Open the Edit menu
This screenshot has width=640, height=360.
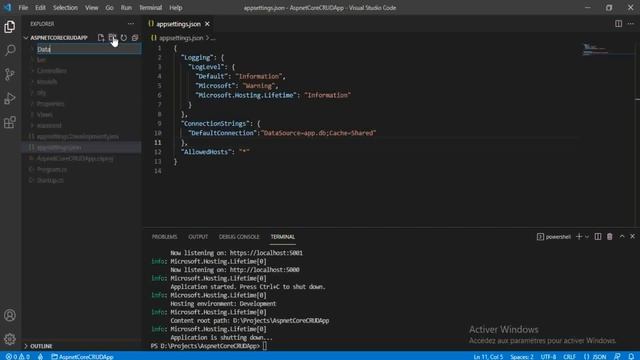(x=40, y=8)
